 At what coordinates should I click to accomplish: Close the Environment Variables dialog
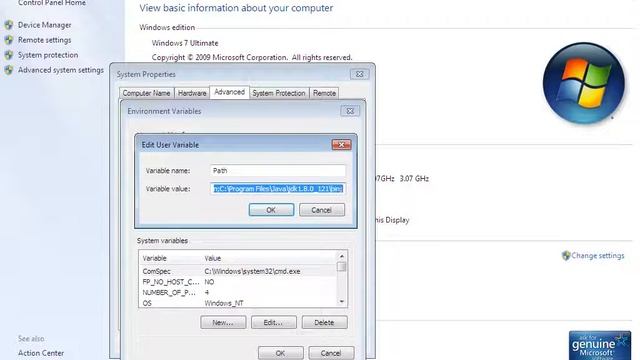(x=350, y=111)
